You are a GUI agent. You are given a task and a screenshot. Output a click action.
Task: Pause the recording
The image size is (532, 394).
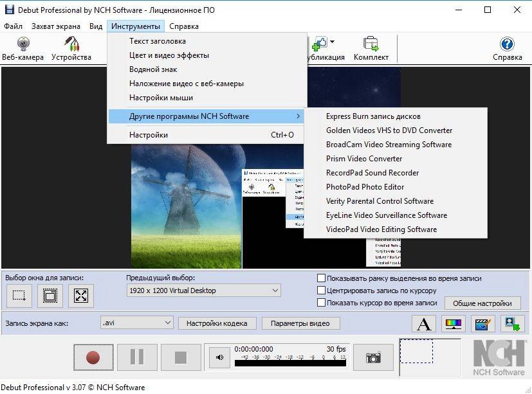pyautogui.click(x=137, y=357)
